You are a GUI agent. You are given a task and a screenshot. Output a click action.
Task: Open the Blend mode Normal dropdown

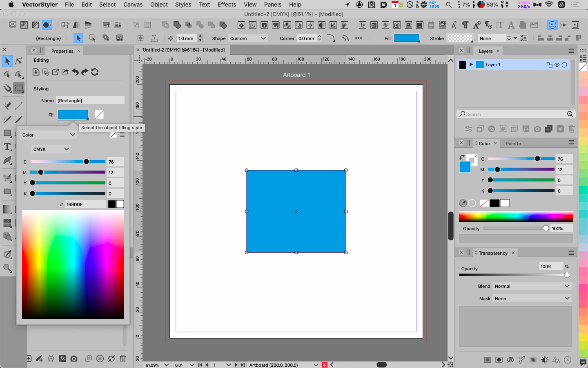tap(532, 286)
